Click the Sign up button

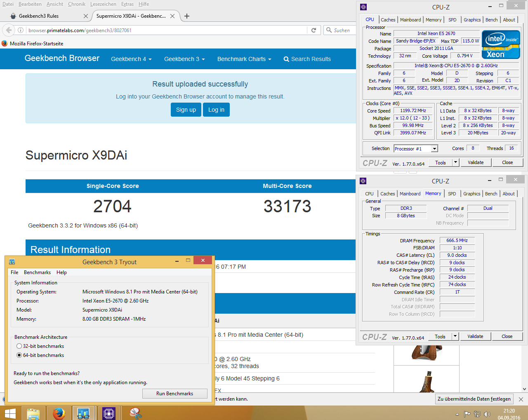point(186,110)
